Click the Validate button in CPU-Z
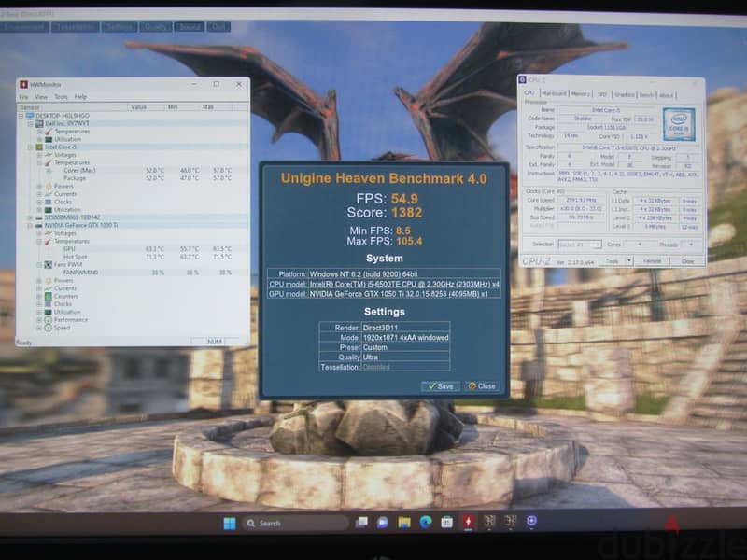The image size is (747, 560). pyautogui.click(x=652, y=261)
